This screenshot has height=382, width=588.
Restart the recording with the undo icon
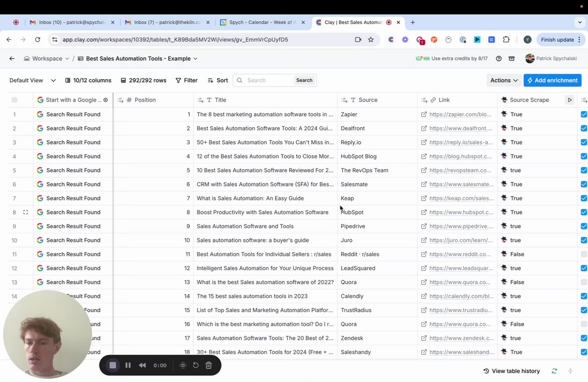(x=196, y=365)
